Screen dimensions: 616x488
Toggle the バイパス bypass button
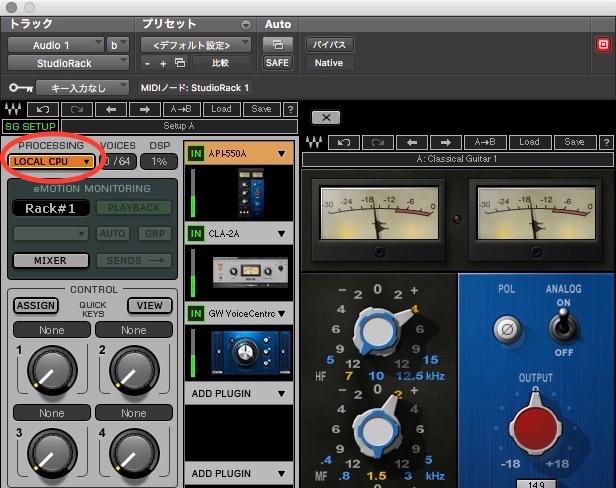click(329, 45)
